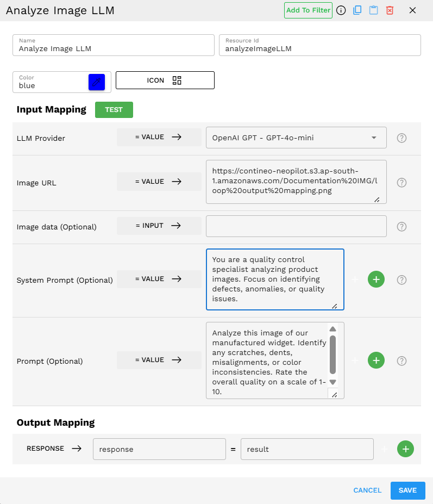433x504 pixels.
Task: Save the Analyze Image LLM settings
Action: coord(407,490)
